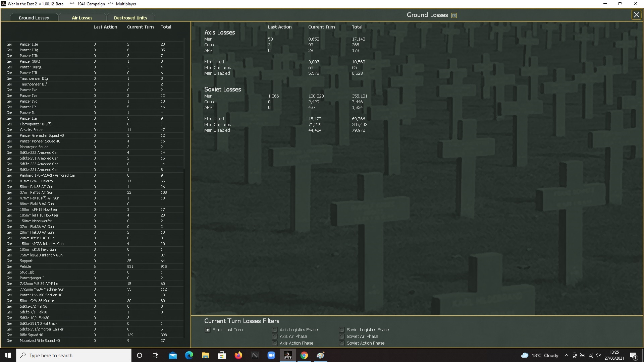Close the Ground Losses screen with X
Screen dimensions: 644x362
(636, 15)
